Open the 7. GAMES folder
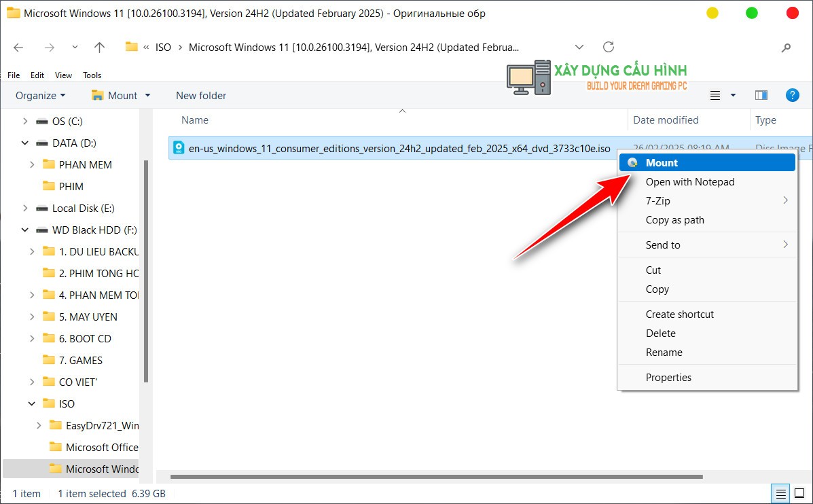 pyautogui.click(x=81, y=361)
